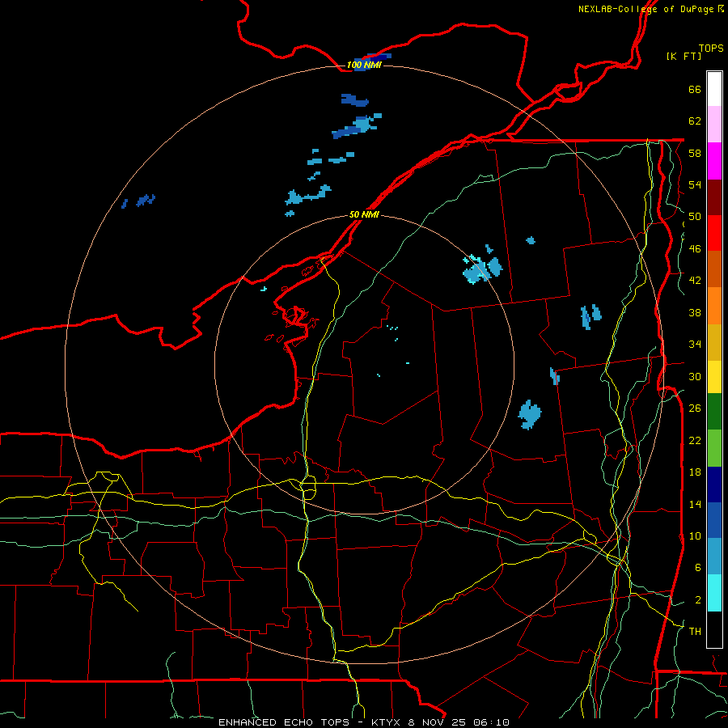The width and height of the screenshot is (728, 728).
Task: Click the KTYX station identifier in caption
Action: tap(387, 722)
